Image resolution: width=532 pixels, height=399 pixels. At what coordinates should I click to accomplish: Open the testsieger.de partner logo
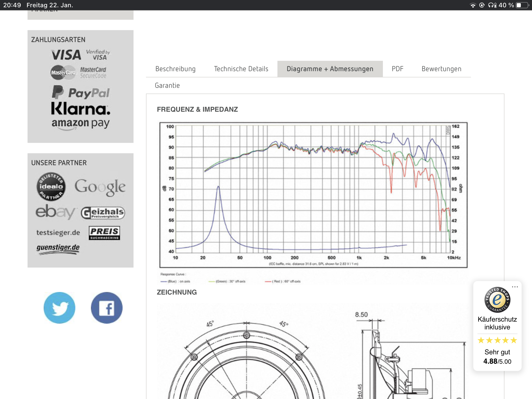click(58, 232)
